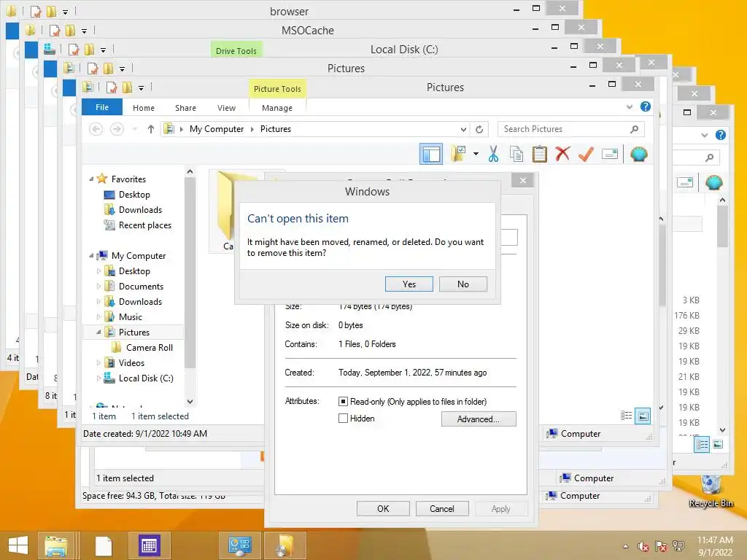Click the muted volume tray icon
The image size is (747, 560).
pos(643,546)
